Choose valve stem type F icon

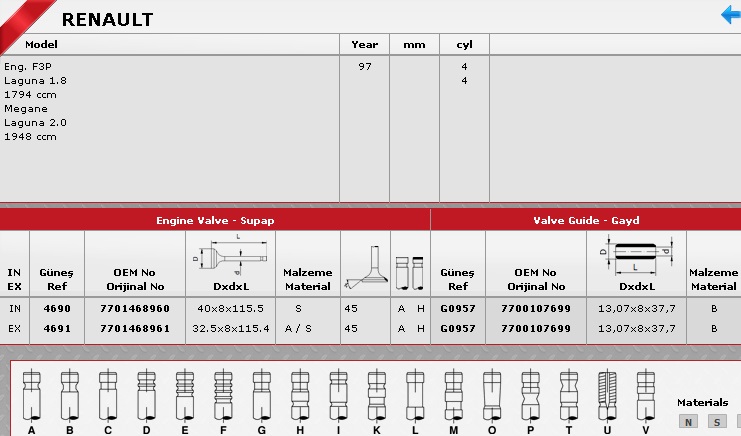223,396
